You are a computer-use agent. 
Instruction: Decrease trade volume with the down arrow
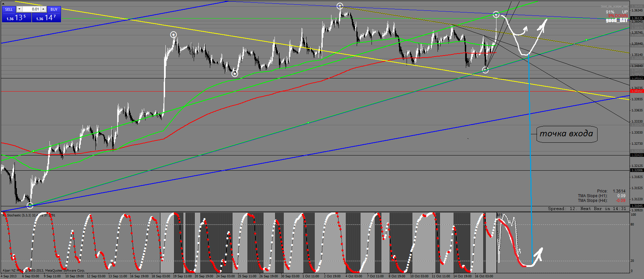(19, 9)
